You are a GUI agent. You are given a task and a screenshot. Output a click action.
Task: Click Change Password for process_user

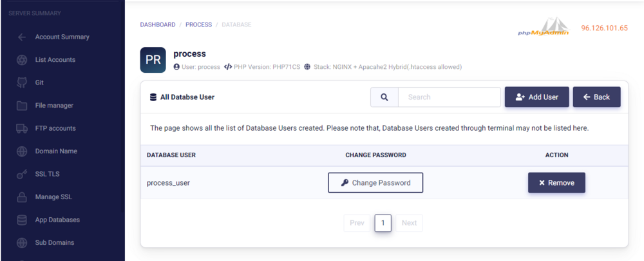[x=375, y=183]
